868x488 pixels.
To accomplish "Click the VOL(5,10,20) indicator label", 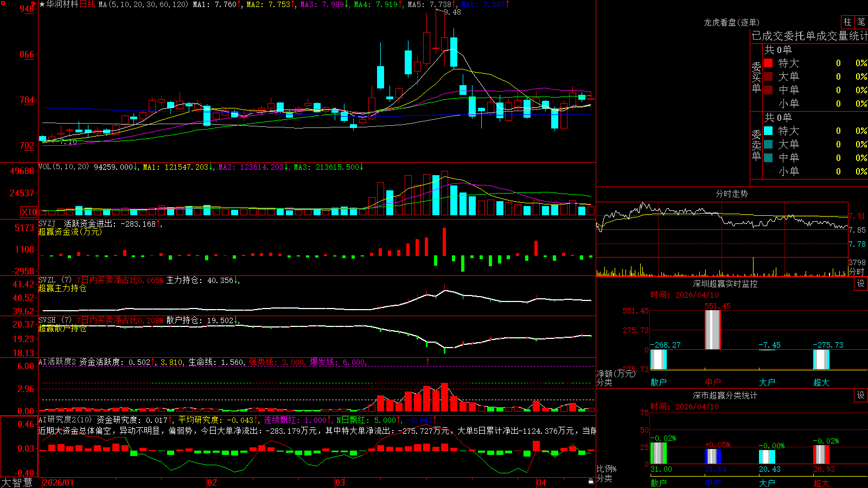I will point(63,166).
